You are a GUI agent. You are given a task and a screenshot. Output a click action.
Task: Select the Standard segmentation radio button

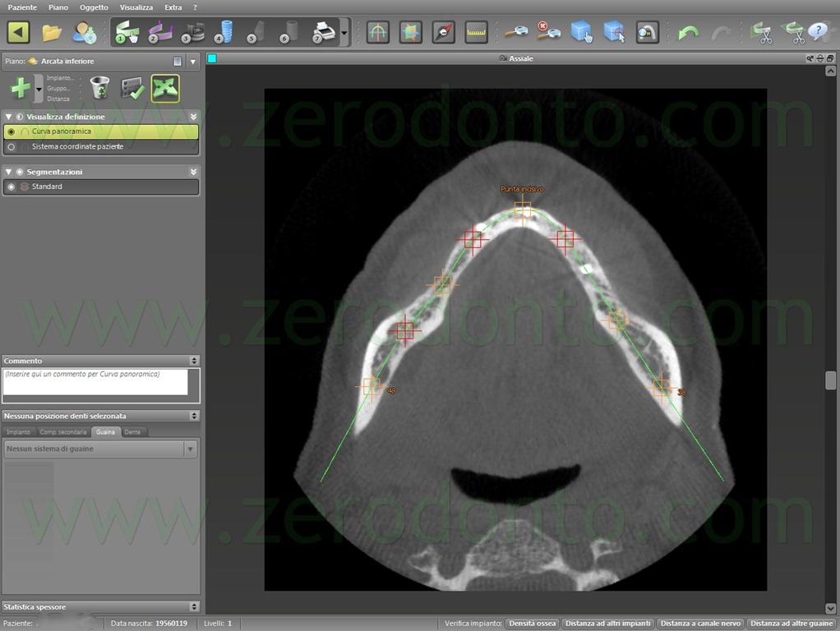(x=12, y=187)
